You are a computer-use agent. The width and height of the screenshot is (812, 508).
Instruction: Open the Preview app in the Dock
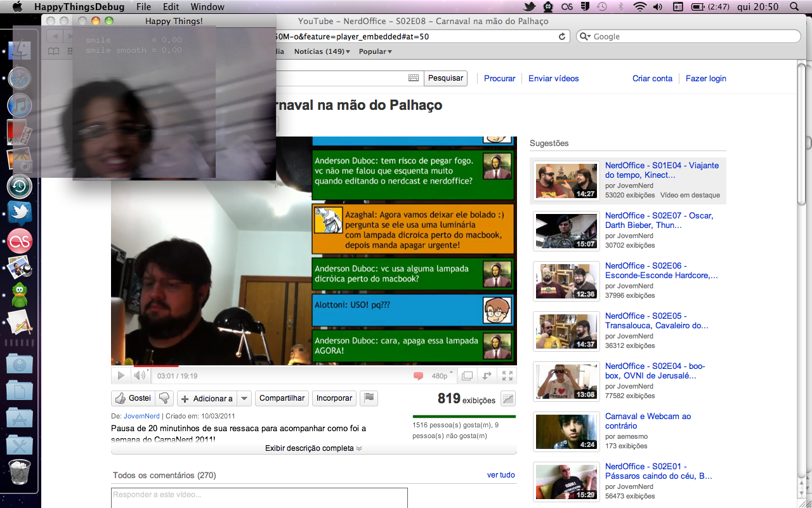tap(20, 267)
